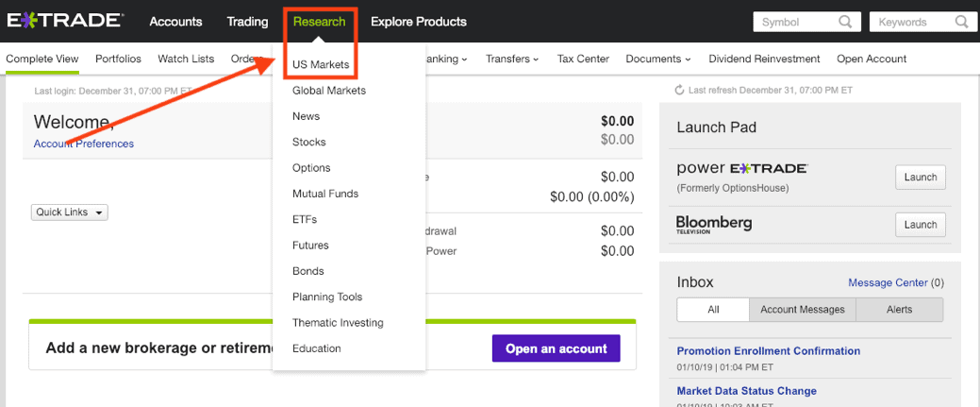Expand the Transfers dropdown
This screenshot has width=980, height=407.
pos(512,59)
